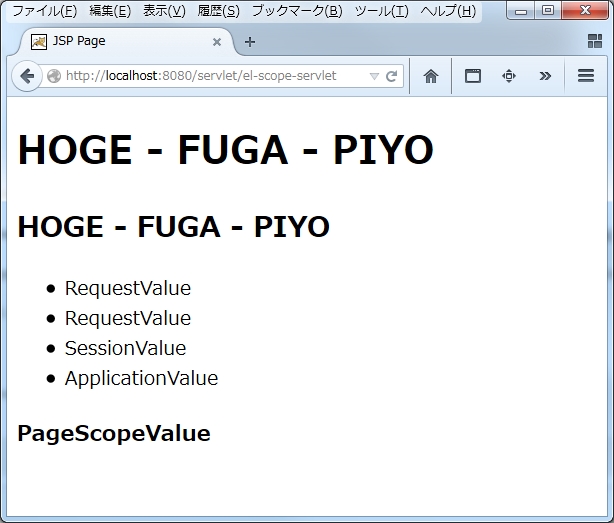Screen dimensions: 614x523
Task: Click the large HOGE - FUGA - PIYO heading
Action: [226, 150]
